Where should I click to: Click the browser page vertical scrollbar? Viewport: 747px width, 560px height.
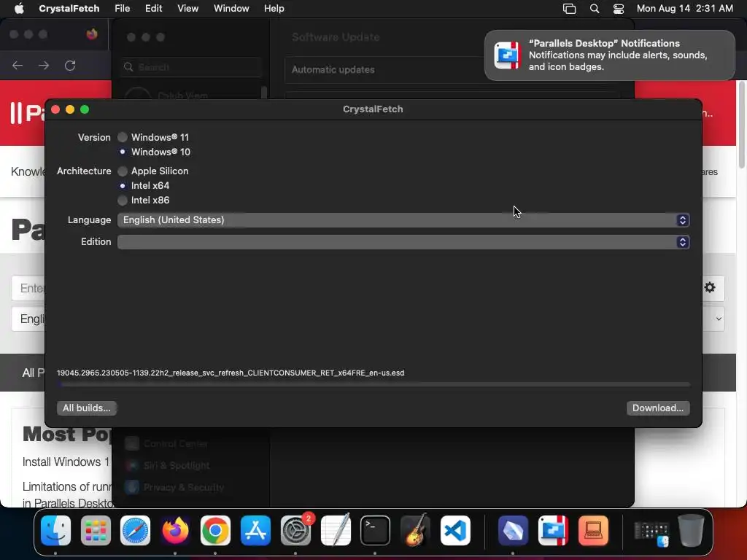coord(742,125)
